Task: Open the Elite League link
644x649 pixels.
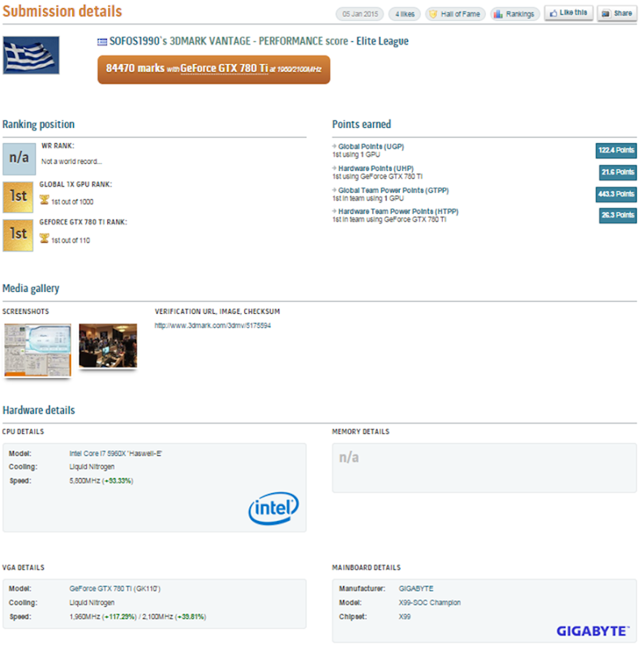Action: tap(383, 41)
